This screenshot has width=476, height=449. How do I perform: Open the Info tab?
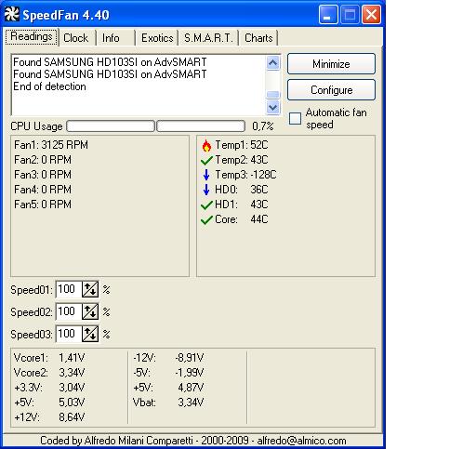[x=111, y=38]
